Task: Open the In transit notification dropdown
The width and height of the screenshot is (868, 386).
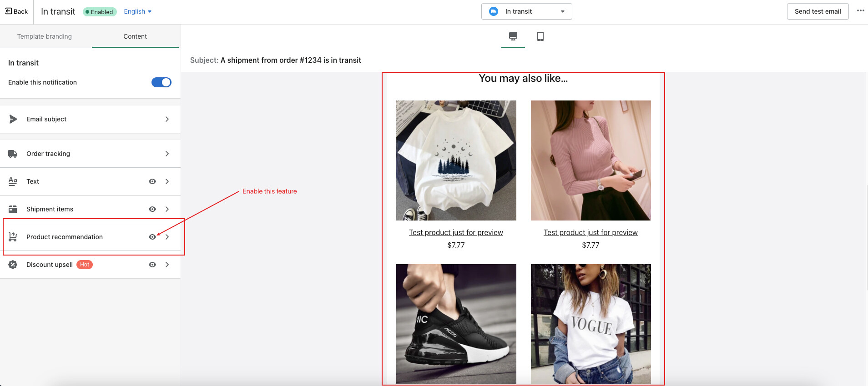Action: pyautogui.click(x=527, y=11)
